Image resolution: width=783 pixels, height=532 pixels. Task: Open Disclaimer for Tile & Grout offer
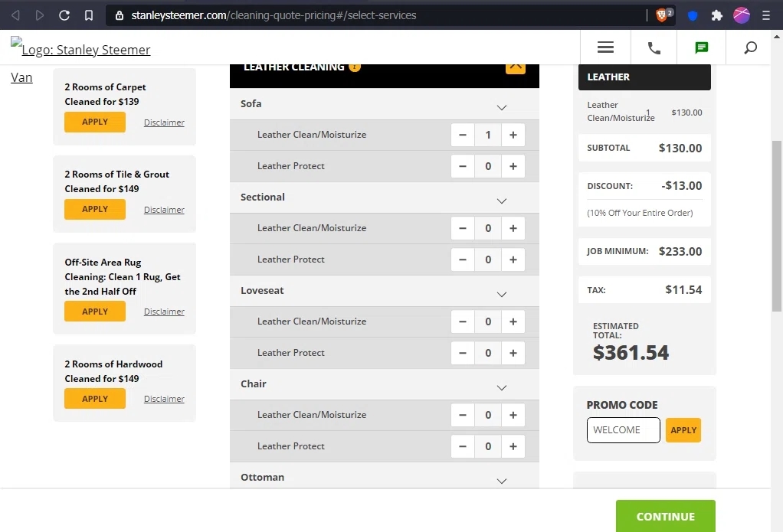pyautogui.click(x=164, y=210)
